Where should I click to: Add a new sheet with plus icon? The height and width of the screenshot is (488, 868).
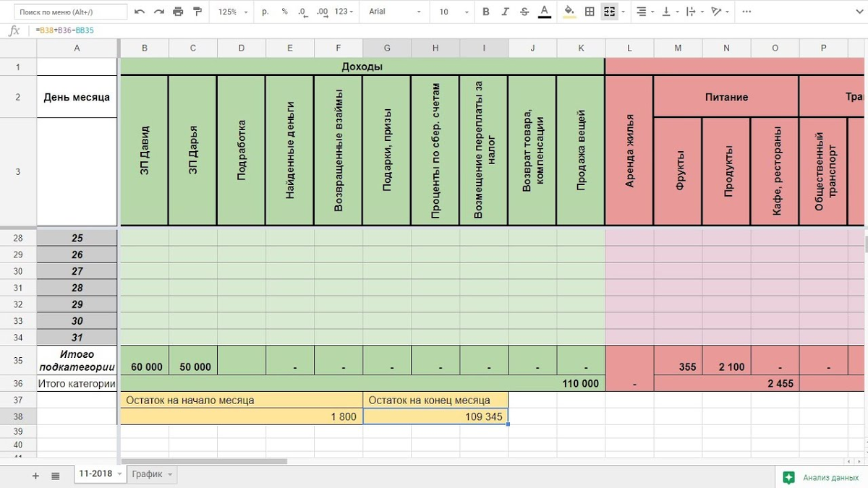[35, 476]
